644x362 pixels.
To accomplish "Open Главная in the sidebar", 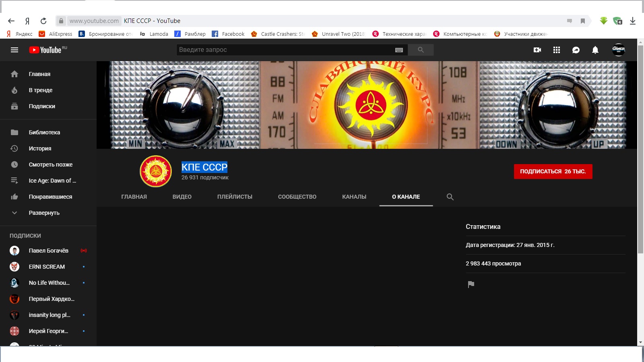I will [x=48, y=74].
